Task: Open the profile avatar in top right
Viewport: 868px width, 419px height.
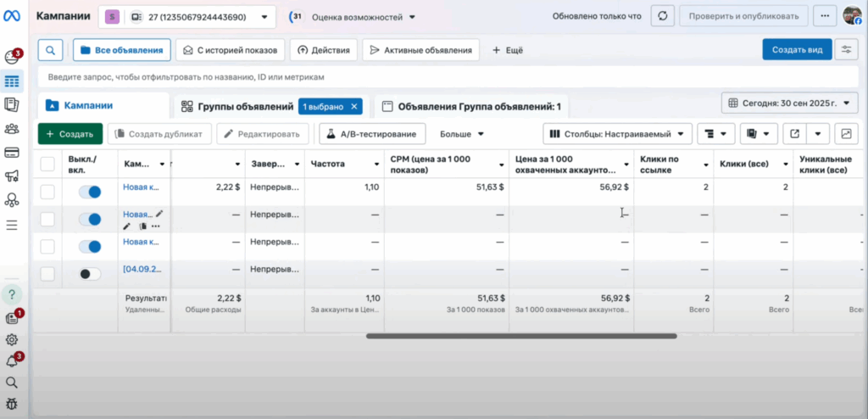Action: [x=852, y=16]
